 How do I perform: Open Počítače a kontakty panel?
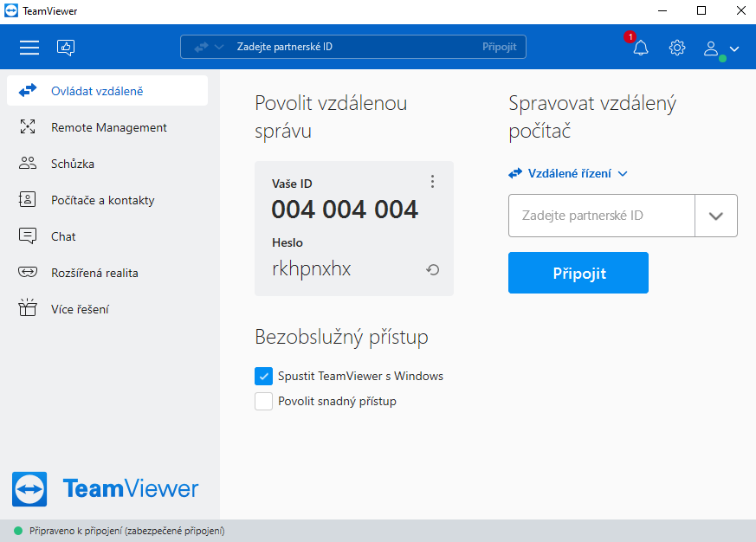pos(101,200)
